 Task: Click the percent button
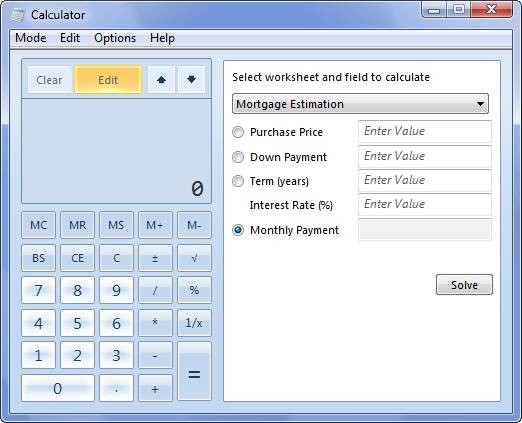tap(194, 290)
